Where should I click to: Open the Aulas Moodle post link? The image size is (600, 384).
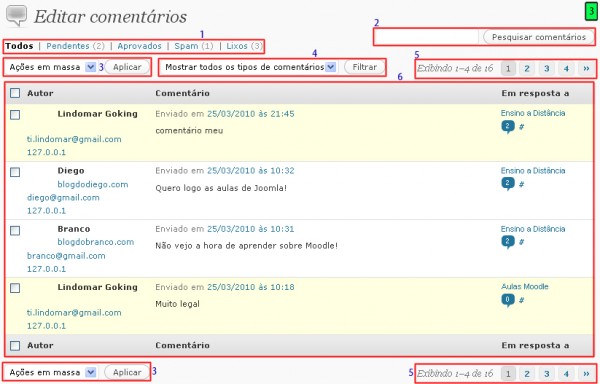(x=525, y=286)
